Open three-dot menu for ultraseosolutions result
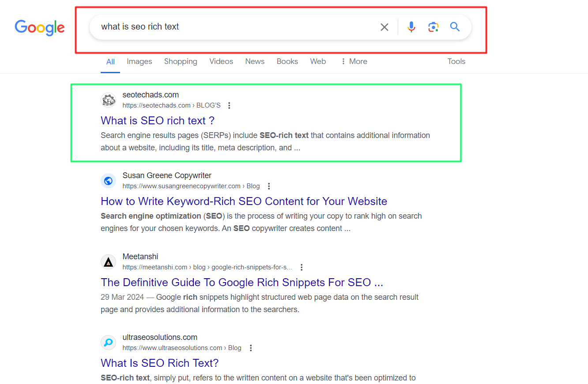 point(251,348)
